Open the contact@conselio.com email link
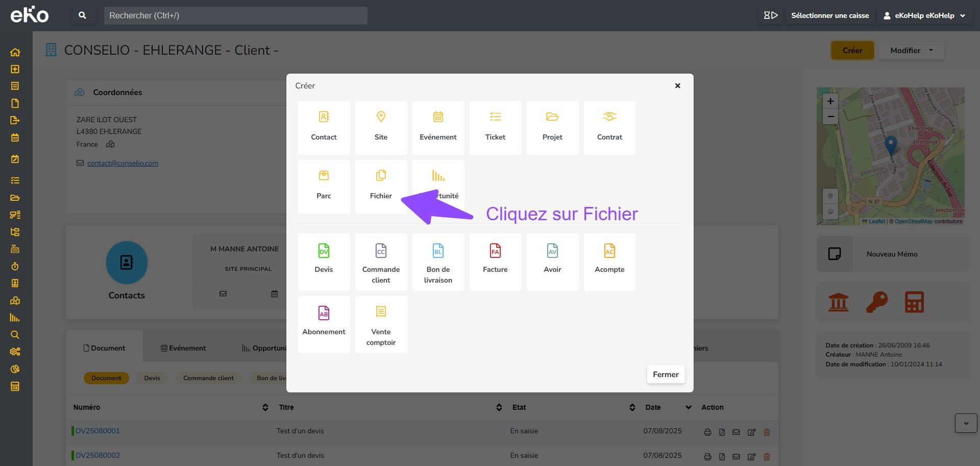This screenshot has height=466, width=980. pos(122,163)
